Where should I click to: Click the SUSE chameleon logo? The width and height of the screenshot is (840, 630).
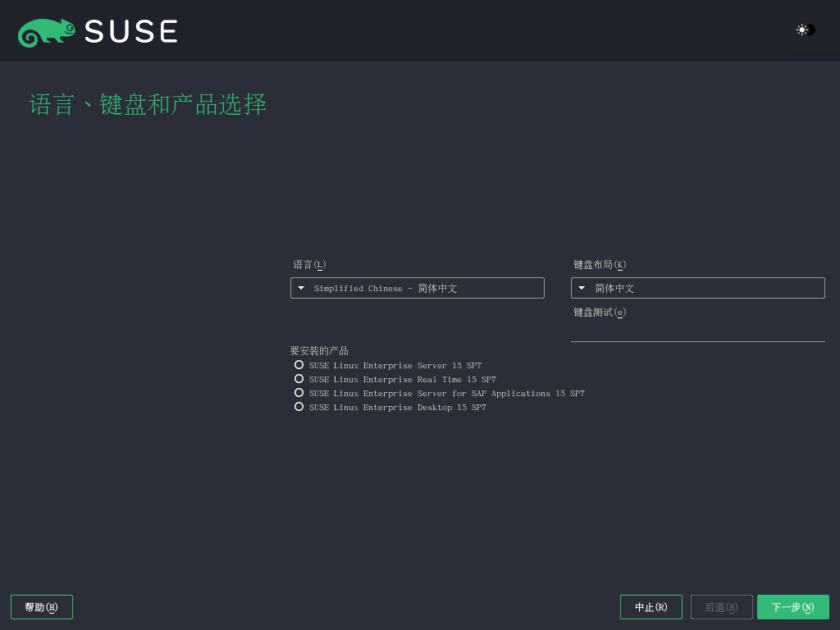point(98,32)
